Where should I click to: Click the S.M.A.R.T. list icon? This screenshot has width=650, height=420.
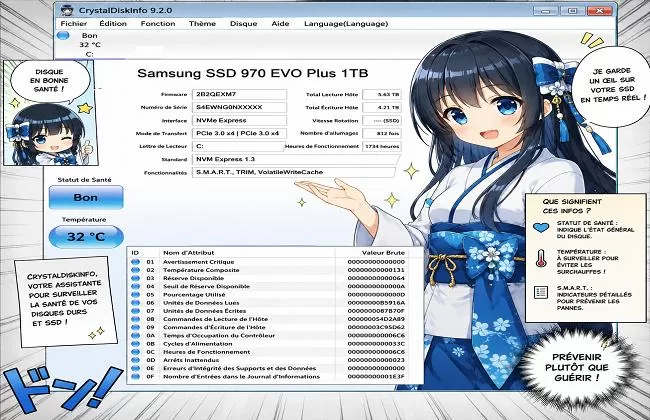[541, 292]
